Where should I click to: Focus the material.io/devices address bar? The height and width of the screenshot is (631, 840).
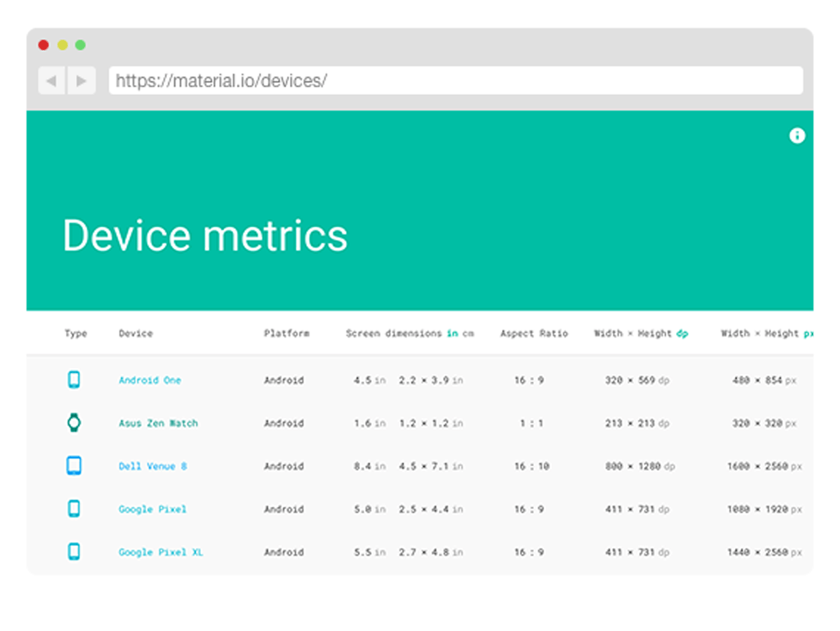[x=456, y=80]
